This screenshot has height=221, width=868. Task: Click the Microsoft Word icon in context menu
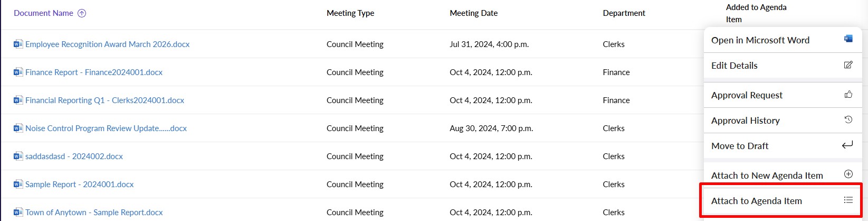(x=848, y=39)
